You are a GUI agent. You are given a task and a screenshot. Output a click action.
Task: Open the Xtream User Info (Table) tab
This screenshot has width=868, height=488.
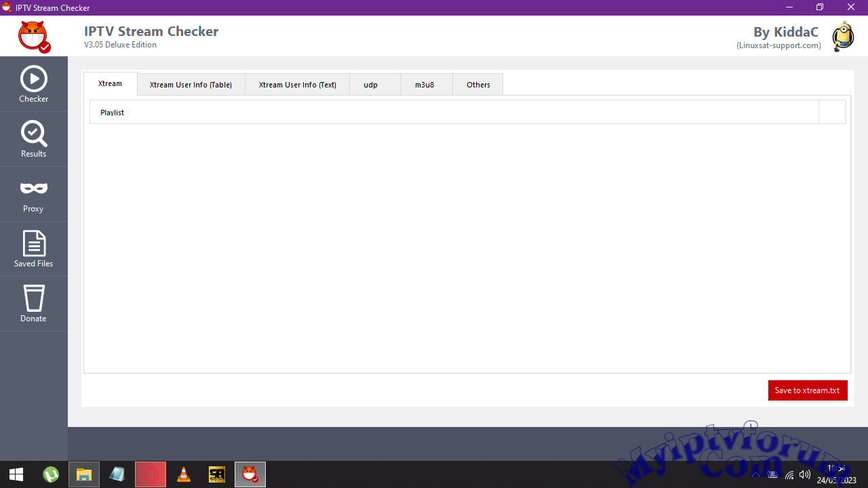pyautogui.click(x=191, y=84)
